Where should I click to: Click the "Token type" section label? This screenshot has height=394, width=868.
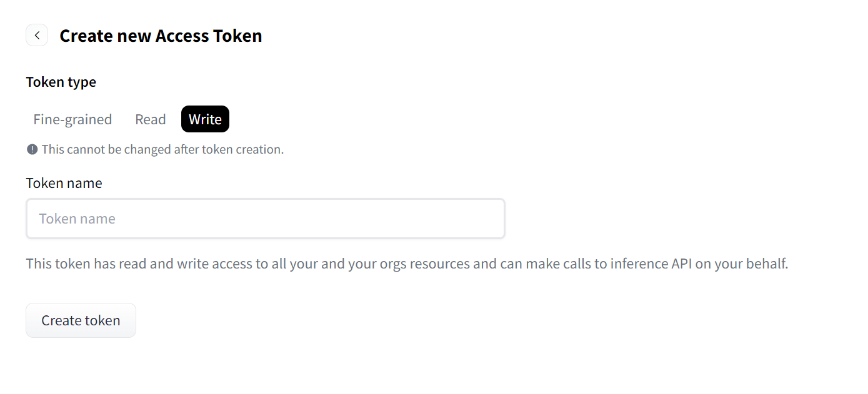61,82
